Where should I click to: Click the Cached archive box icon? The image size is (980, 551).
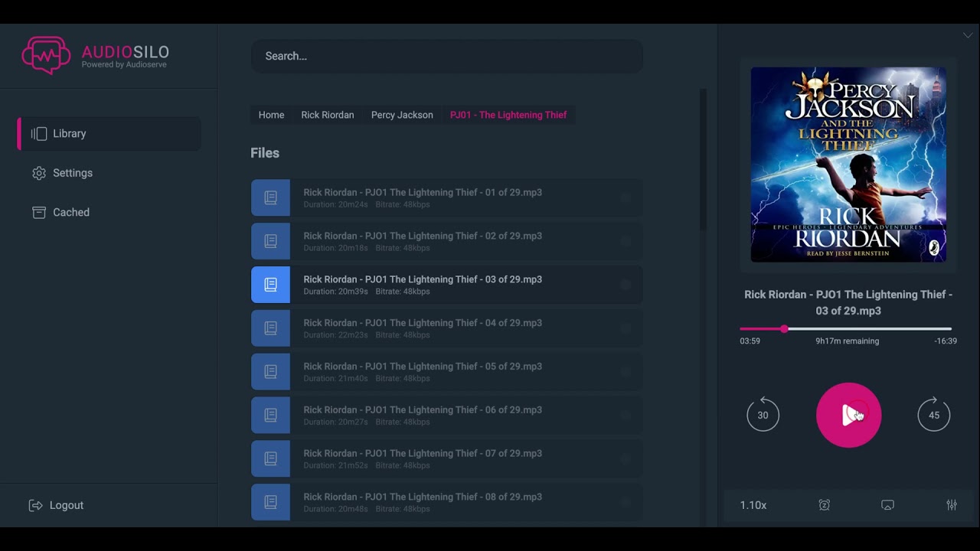click(x=39, y=212)
